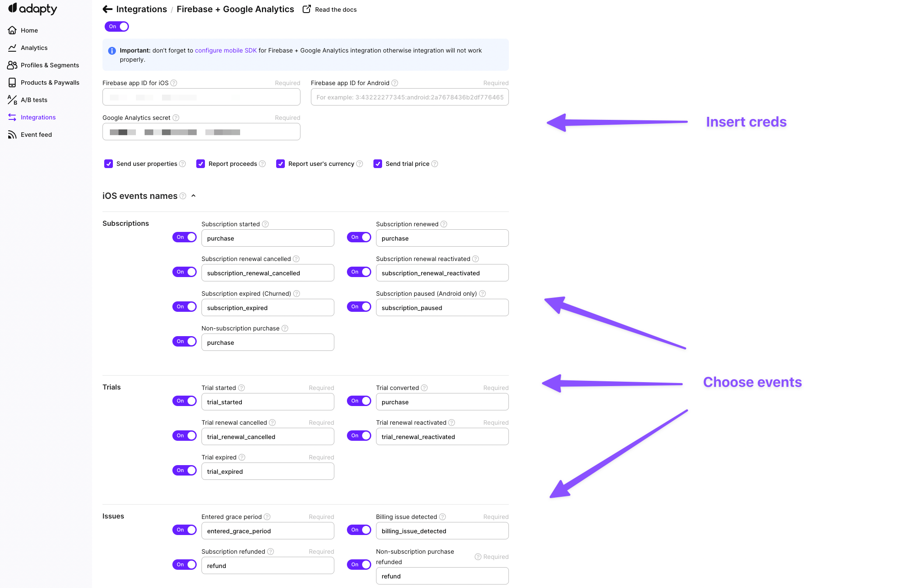
Task: Uncheck the Send trial price checkbox
Action: (x=378, y=164)
